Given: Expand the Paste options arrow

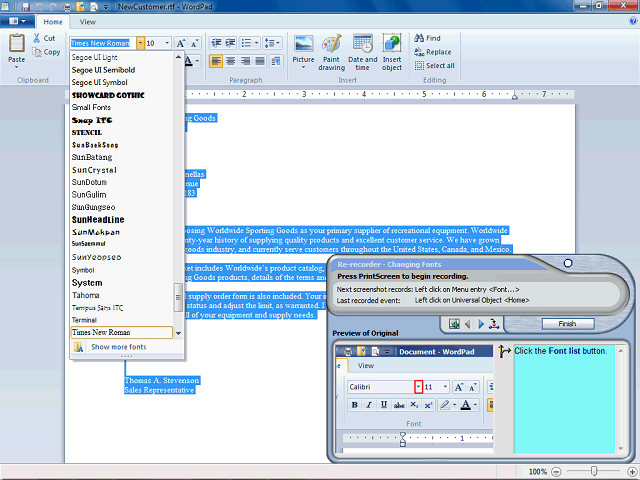Looking at the screenshot, I should [x=17, y=67].
